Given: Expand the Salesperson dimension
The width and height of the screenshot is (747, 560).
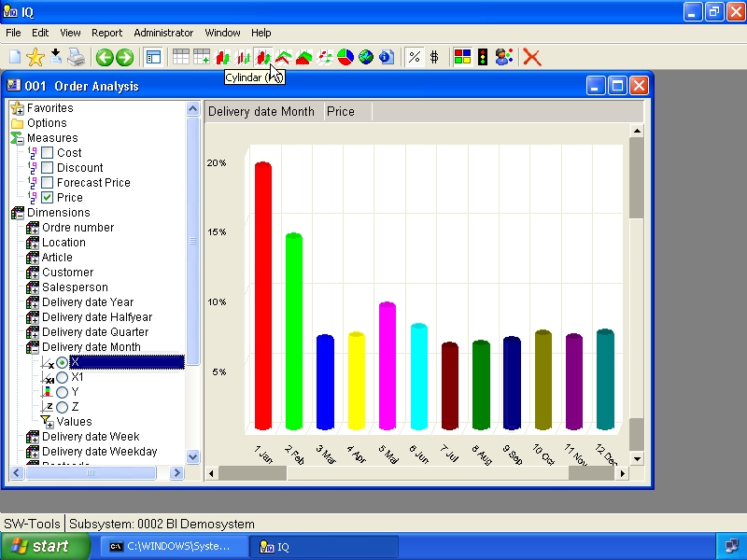Looking at the screenshot, I should (x=35, y=290).
